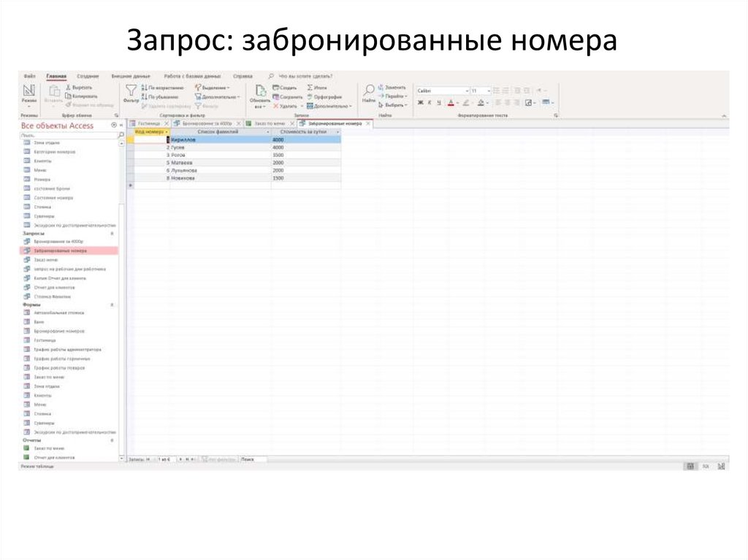Switch to Создание ribbon tab
The width and height of the screenshot is (748, 560).
[x=88, y=77]
